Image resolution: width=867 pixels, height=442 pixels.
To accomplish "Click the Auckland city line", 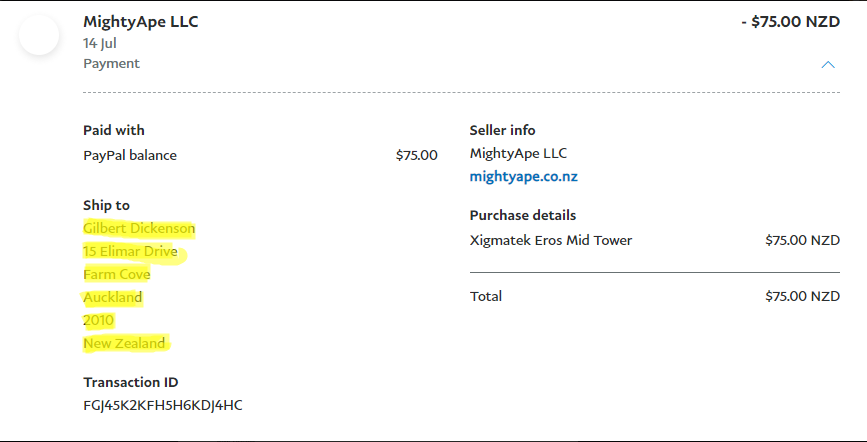I will (x=113, y=297).
